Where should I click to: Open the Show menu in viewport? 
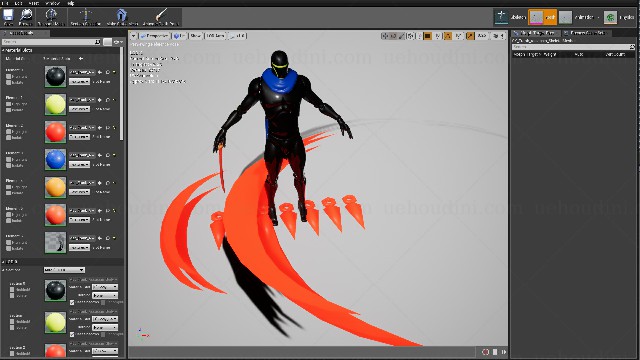[x=196, y=36]
